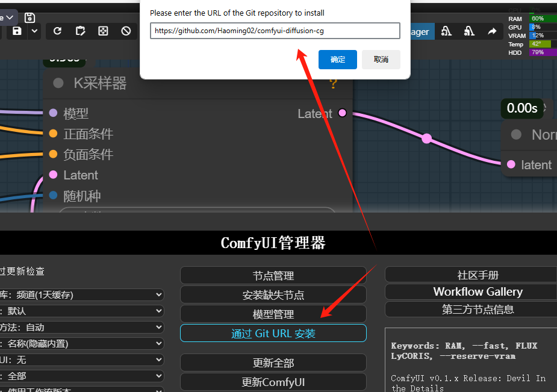
Task: Click the grey collapse dot on the Nor node
Action: tap(516, 134)
